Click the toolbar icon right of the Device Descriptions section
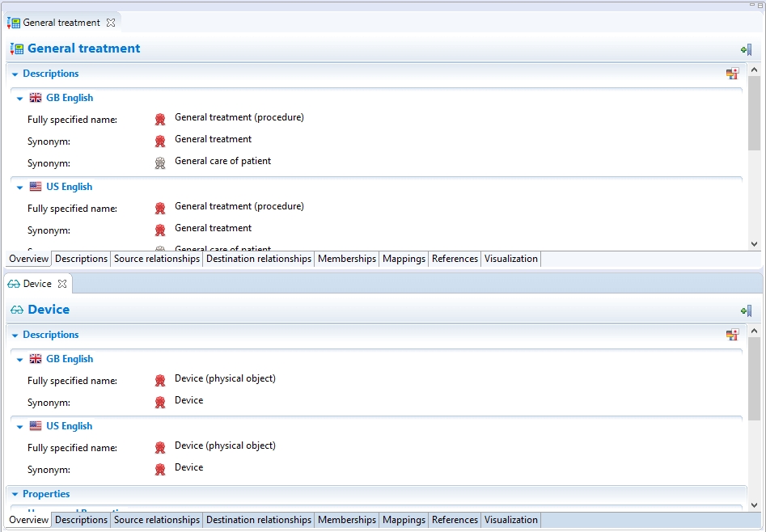Screen dimensions: 766x532 click(732, 335)
